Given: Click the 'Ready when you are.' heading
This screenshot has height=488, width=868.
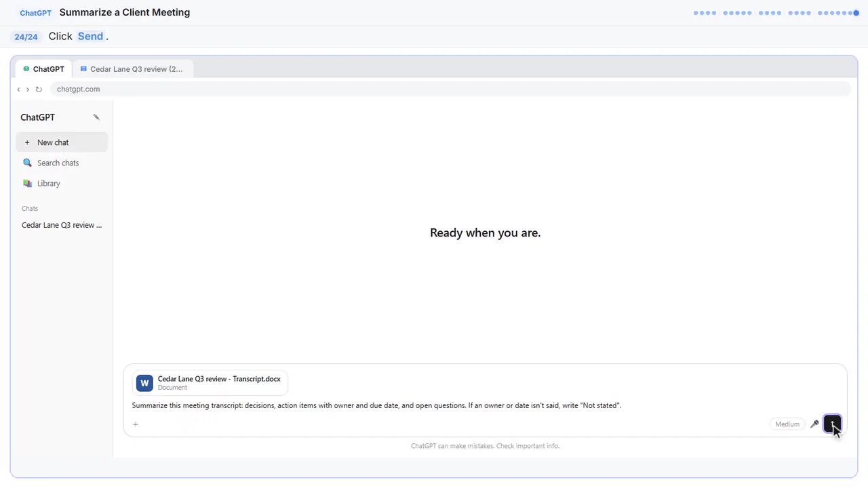Looking at the screenshot, I should click(486, 232).
